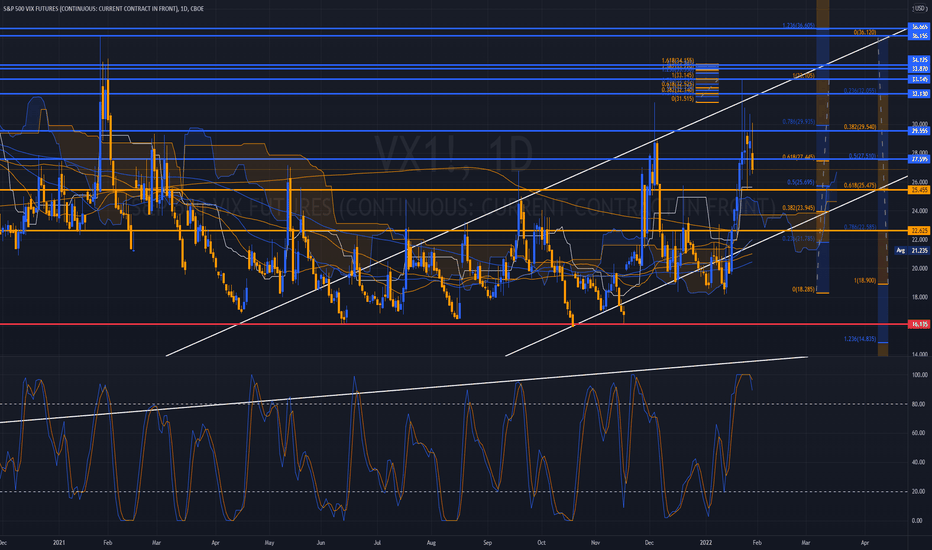932x550 pixels.
Task: Click the 1.236(14.835) Fibonacci label
Action: 859,339
